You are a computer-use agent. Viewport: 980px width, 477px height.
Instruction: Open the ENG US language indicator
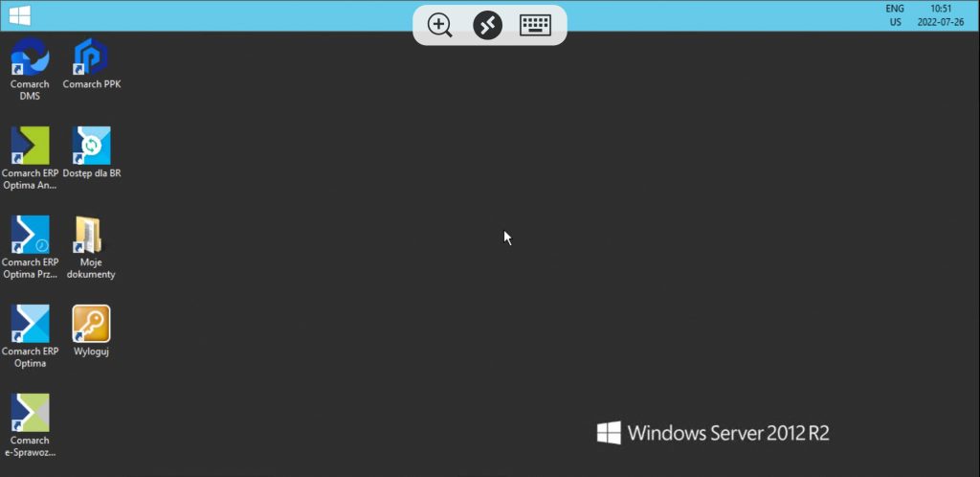coord(895,15)
